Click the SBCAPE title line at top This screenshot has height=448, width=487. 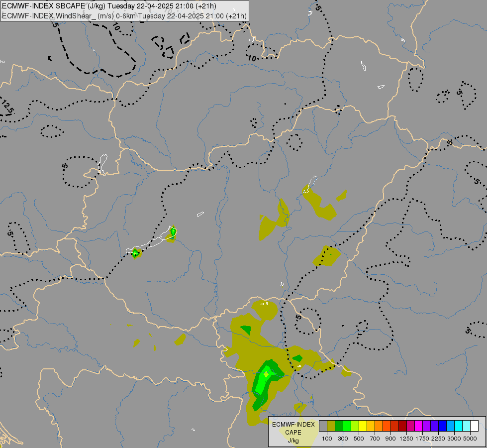coord(109,6)
